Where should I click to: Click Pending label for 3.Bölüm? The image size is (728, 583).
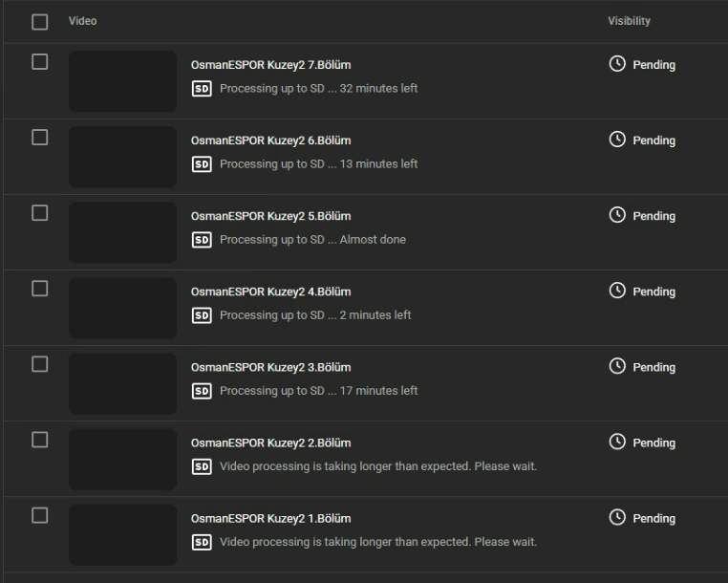pos(654,367)
